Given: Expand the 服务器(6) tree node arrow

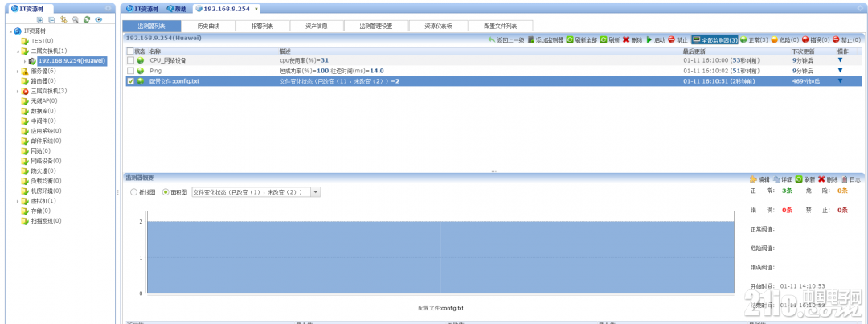Looking at the screenshot, I should 18,71.
